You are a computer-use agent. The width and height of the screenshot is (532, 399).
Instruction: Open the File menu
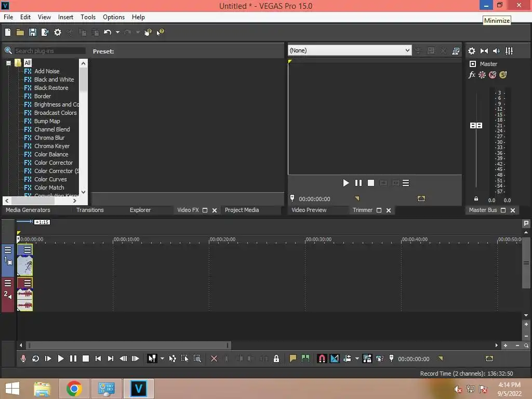coord(8,17)
